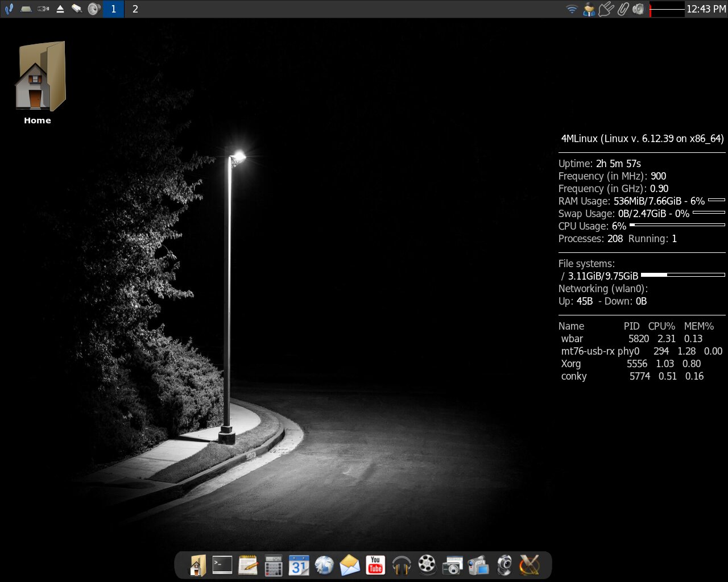Click the YouTube icon in the dock
This screenshot has height=582, width=728.
[x=375, y=565]
